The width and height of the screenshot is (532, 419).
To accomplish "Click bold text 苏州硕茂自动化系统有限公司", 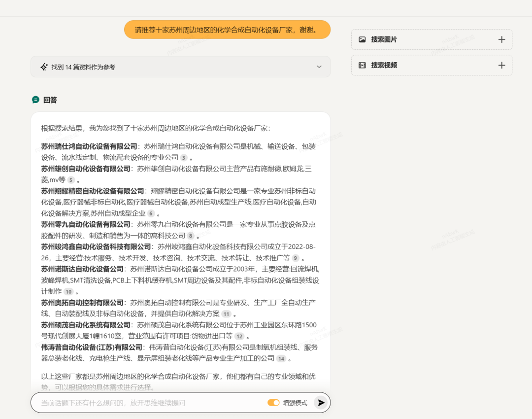I will 86,325.
